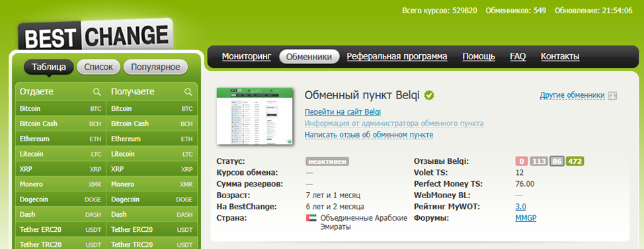This screenshot has width=644, height=249.
Task: Click the неактивен status badge
Action: pos(327,162)
